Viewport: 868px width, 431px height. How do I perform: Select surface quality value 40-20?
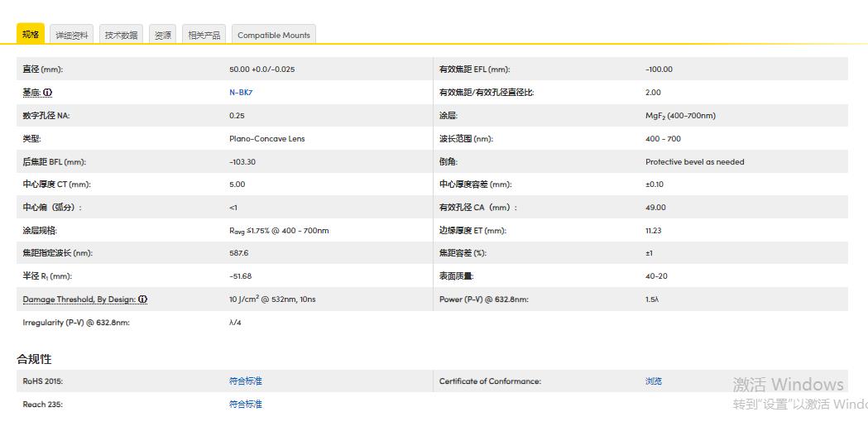click(x=656, y=276)
